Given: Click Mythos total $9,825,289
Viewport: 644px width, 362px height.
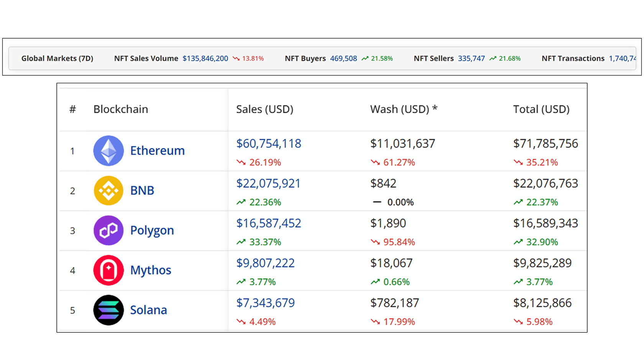Looking at the screenshot, I should click(x=542, y=263).
